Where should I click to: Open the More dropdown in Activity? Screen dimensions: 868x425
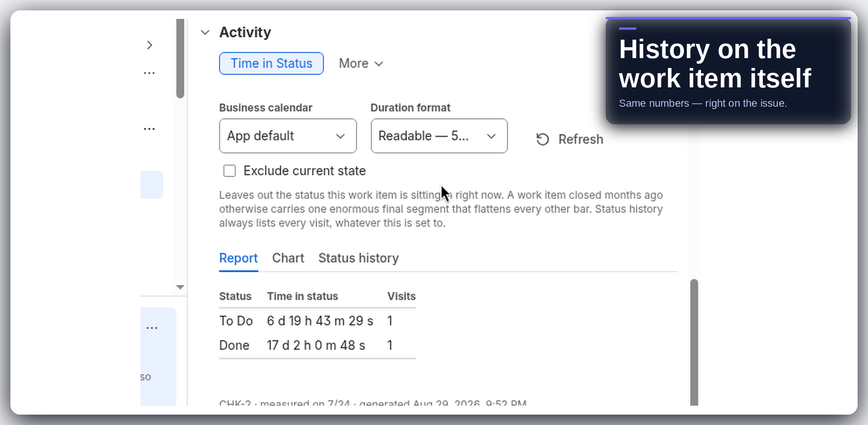click(361, 63)
